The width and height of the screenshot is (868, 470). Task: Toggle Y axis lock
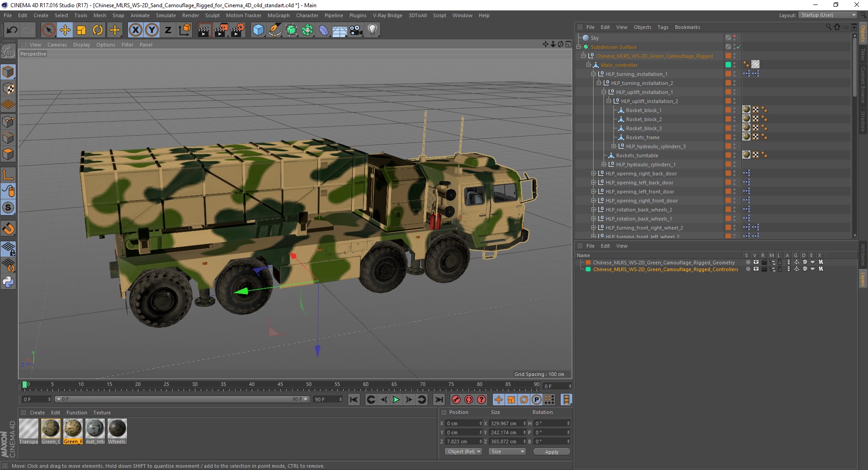pos(152,30)
